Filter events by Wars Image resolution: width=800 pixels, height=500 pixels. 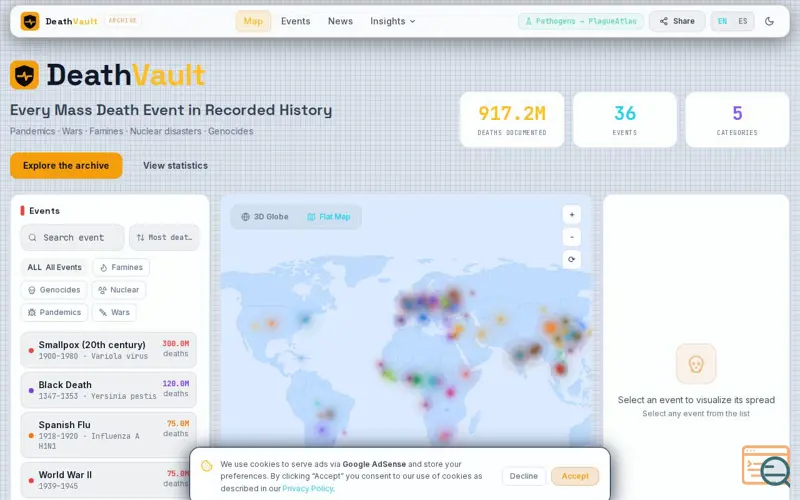pos(114,312)
